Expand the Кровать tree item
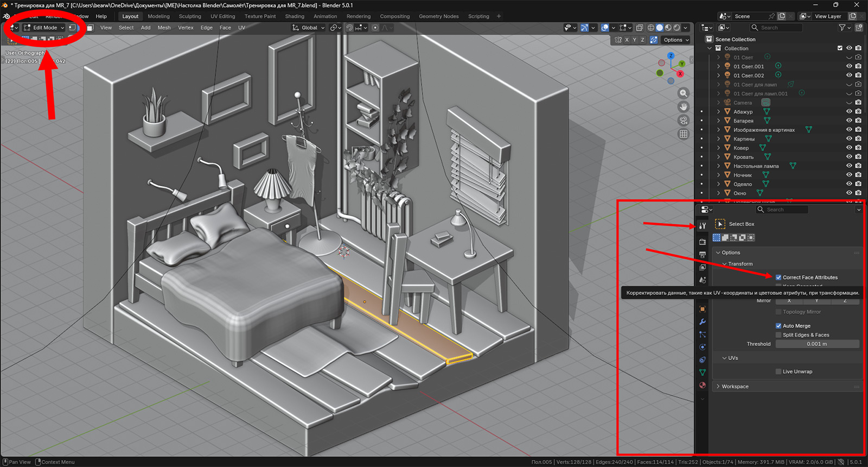 coord(719,157)
